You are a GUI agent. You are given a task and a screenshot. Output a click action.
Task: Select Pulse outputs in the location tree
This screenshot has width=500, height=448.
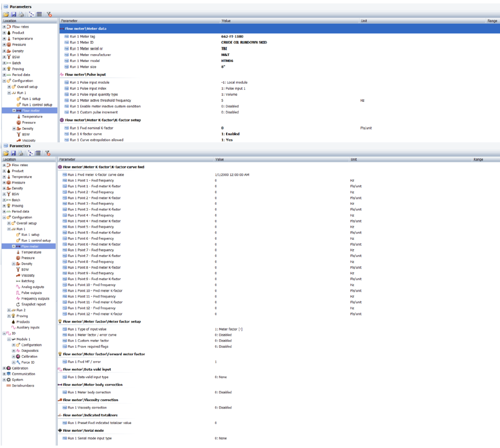tap(31, 292)
